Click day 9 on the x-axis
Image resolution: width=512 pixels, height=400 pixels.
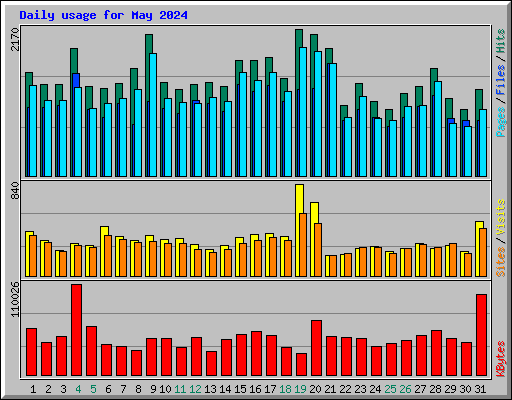[153, 389]
